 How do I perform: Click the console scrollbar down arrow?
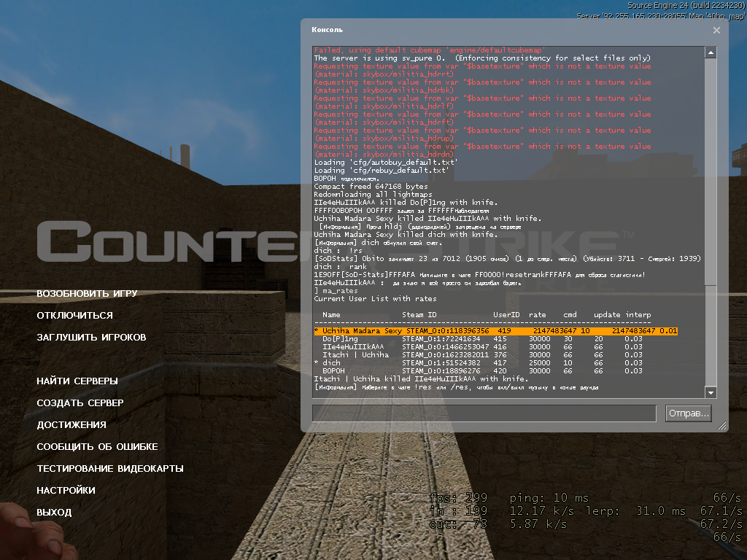711,392
